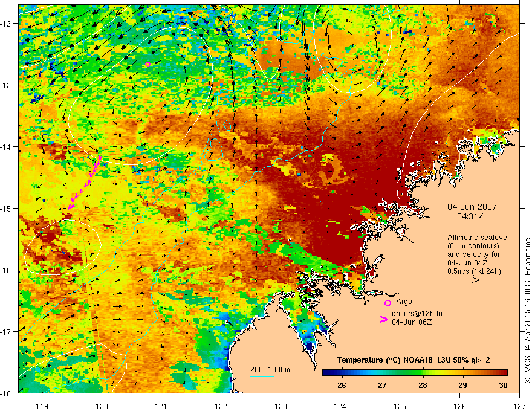Click the longitude axis label 125

point(400,406)
